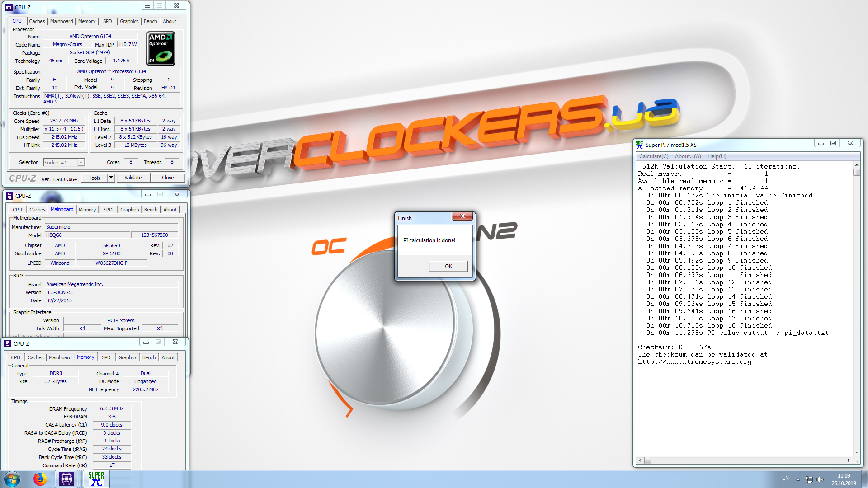Close the Finish dialog with X
868x488 pixels.
pos(462,216)
